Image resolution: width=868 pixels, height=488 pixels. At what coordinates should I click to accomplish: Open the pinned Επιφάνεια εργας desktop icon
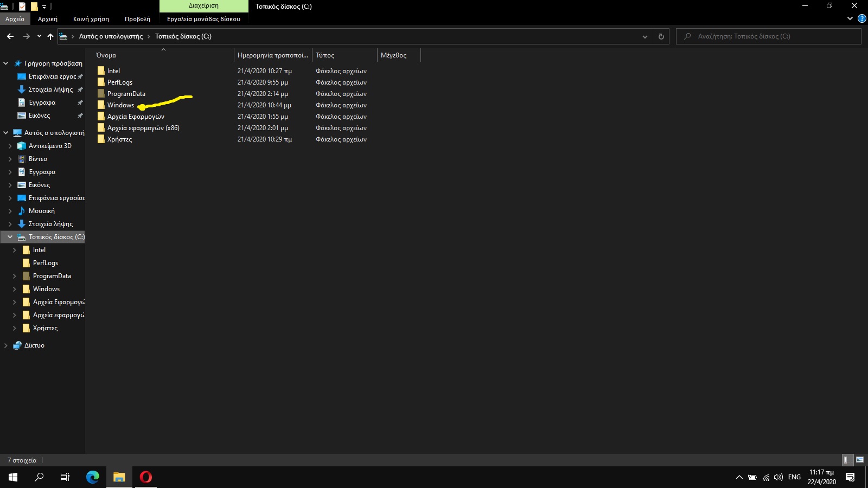[22, 76]
